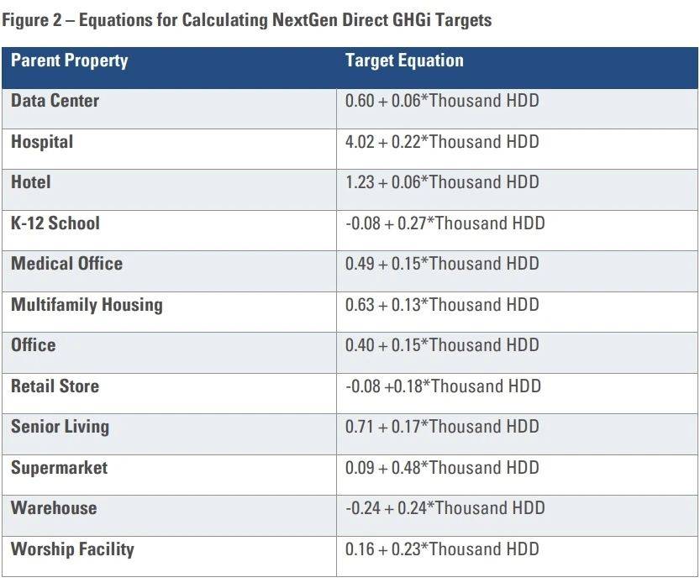Click the Office row label
The width and height of the screenshot is (700, 588).
coord(34,345)
